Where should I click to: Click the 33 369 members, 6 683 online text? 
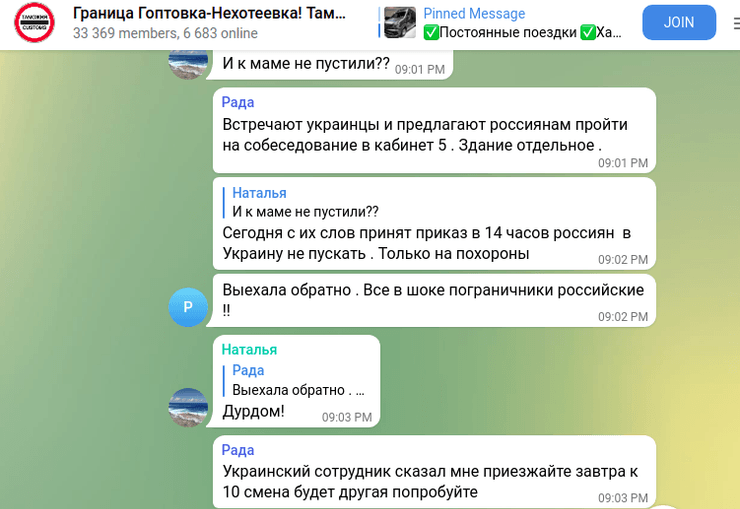coord(165,33)
